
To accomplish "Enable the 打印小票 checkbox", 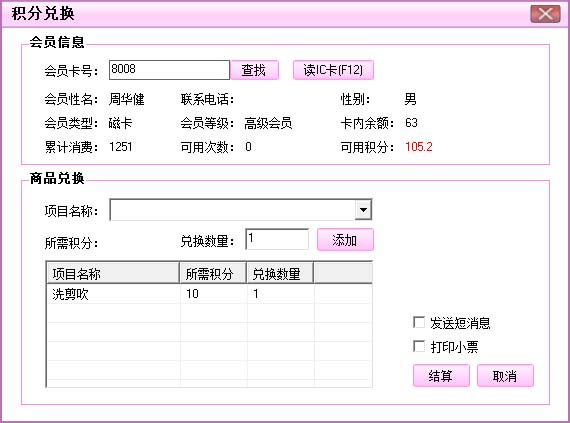I will [419, 346].
